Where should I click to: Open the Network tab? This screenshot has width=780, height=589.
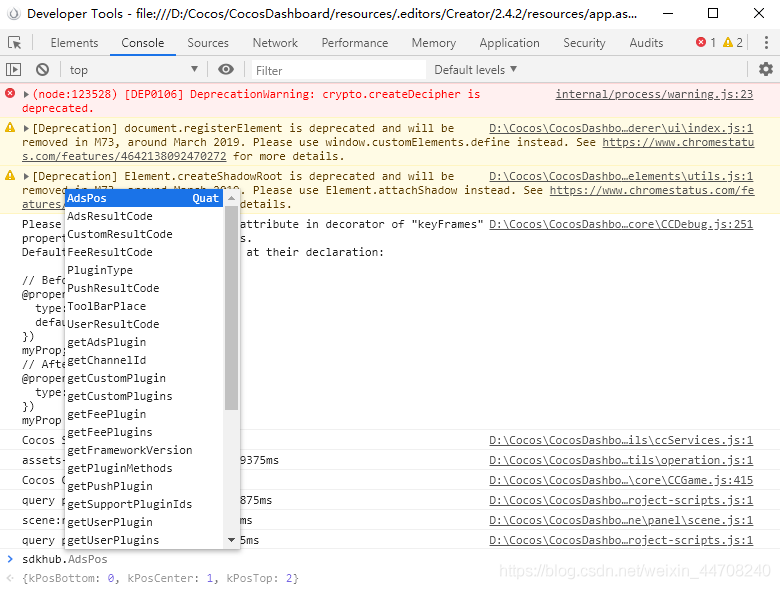(x=275, y=43)
